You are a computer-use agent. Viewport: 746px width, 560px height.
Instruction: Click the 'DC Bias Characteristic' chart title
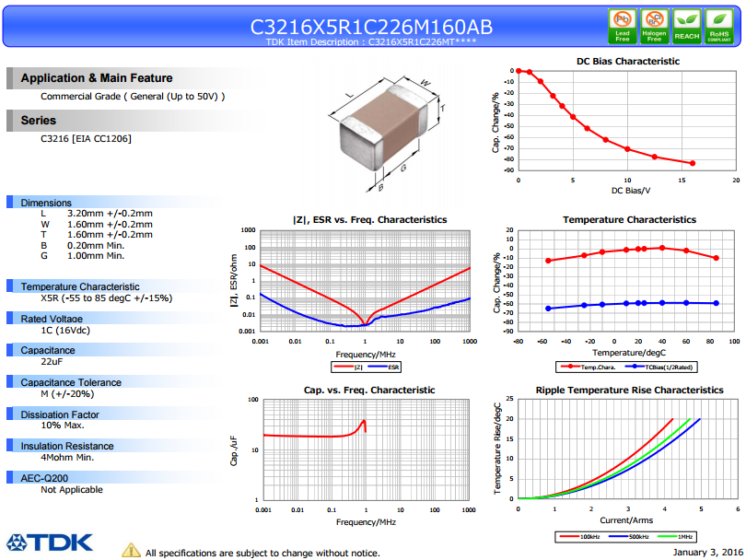pos(628,62)
